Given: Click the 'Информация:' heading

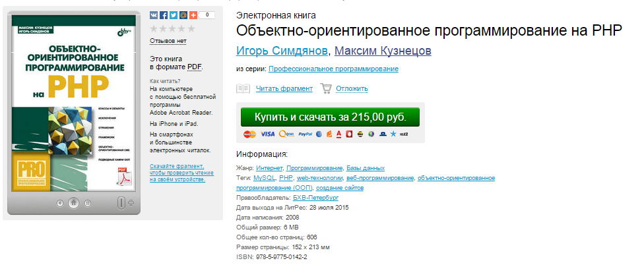Looking at the screenshot, I should pos(262,154).
